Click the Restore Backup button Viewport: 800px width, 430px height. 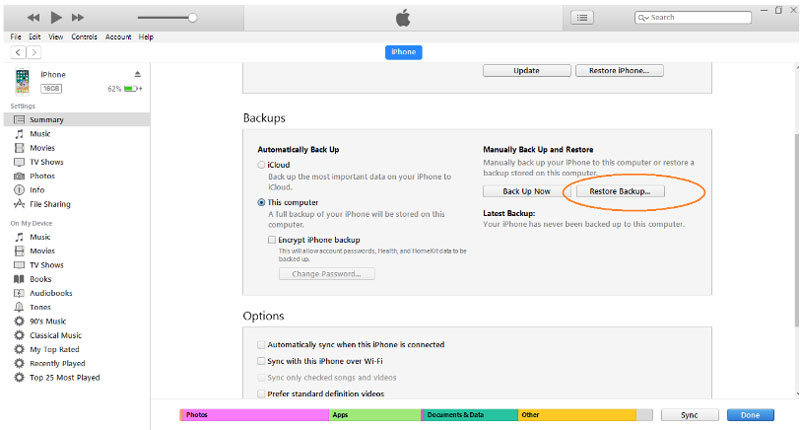point(620,191)
